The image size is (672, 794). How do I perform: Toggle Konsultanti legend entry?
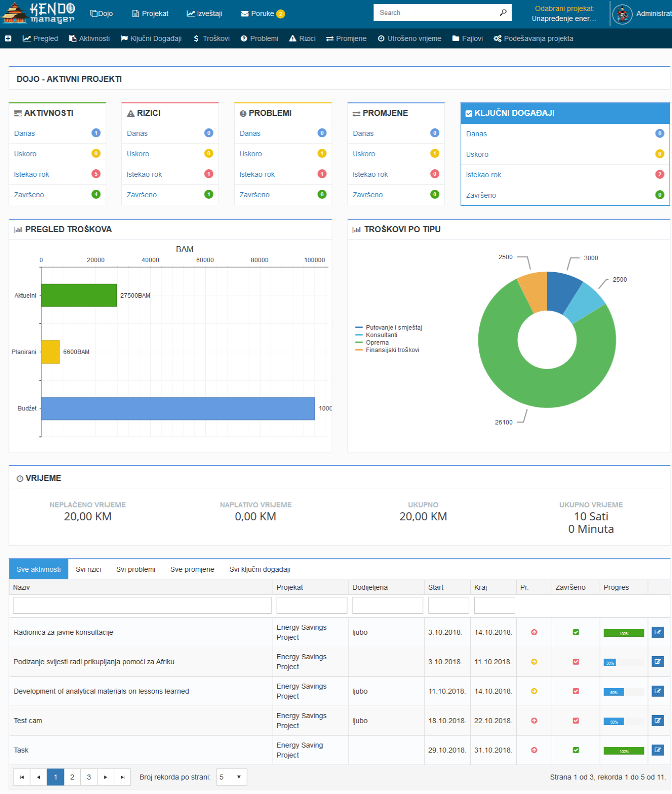click(376, 335)
